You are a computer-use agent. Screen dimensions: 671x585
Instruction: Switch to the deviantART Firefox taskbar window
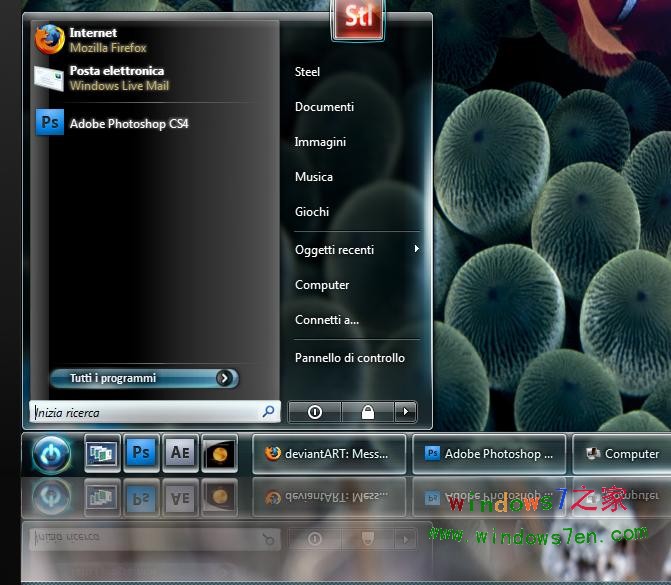pos(329,453)
